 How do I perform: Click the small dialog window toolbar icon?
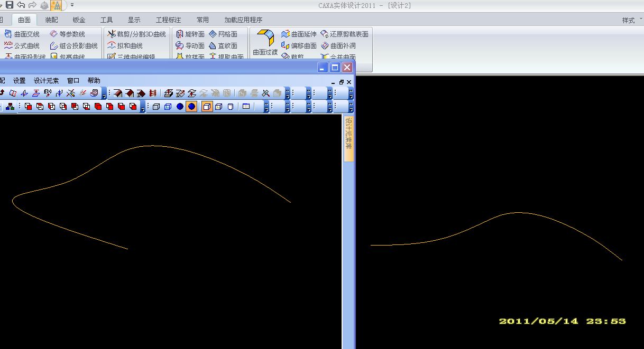[x=245, y=107]
